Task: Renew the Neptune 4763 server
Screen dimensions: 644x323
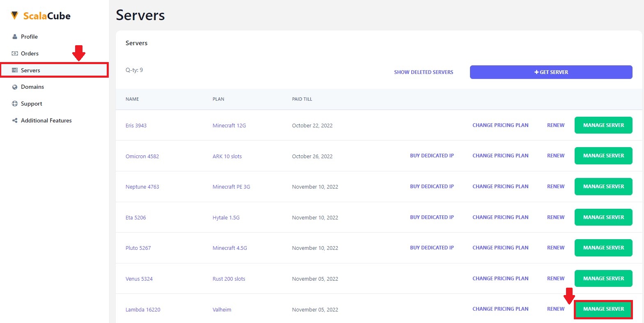Action: click(556, 186)
